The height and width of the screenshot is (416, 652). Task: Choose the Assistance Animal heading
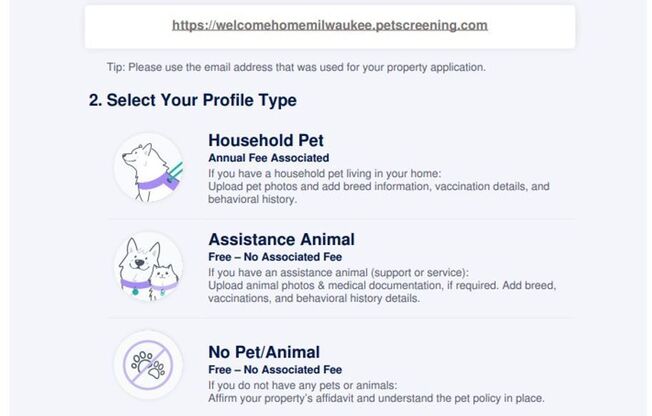281,240
